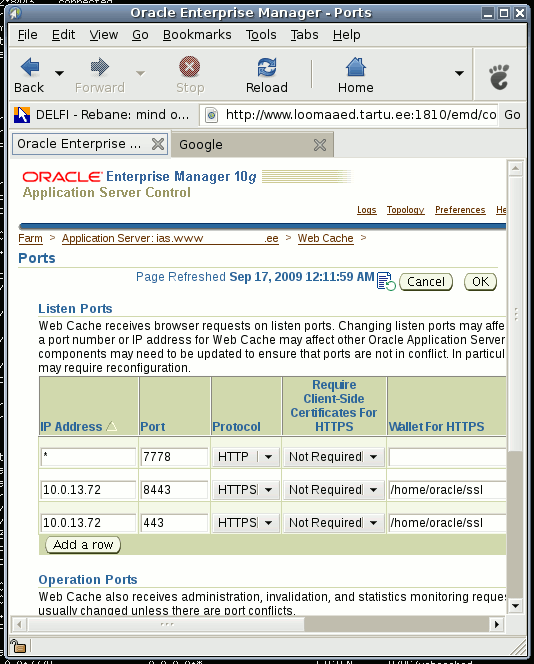Click the red Stop icon

(190, 67)
